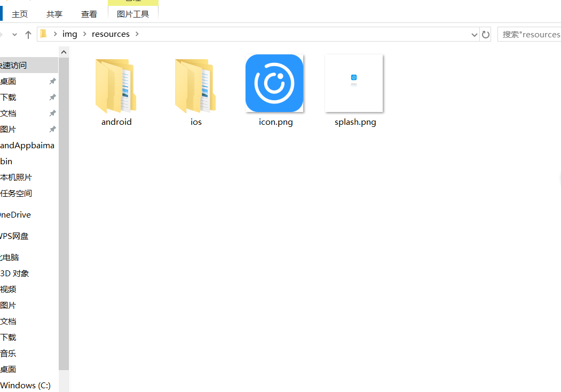Click the pin icon beside pinned 图片
The image size is (561, 392).
tap(53, 130)
